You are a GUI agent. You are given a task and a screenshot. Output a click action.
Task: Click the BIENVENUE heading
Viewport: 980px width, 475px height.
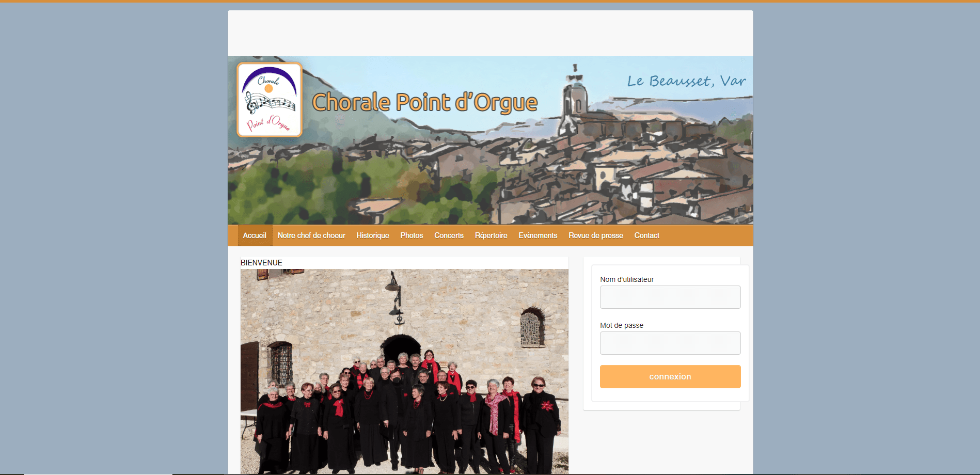(261, 262)
